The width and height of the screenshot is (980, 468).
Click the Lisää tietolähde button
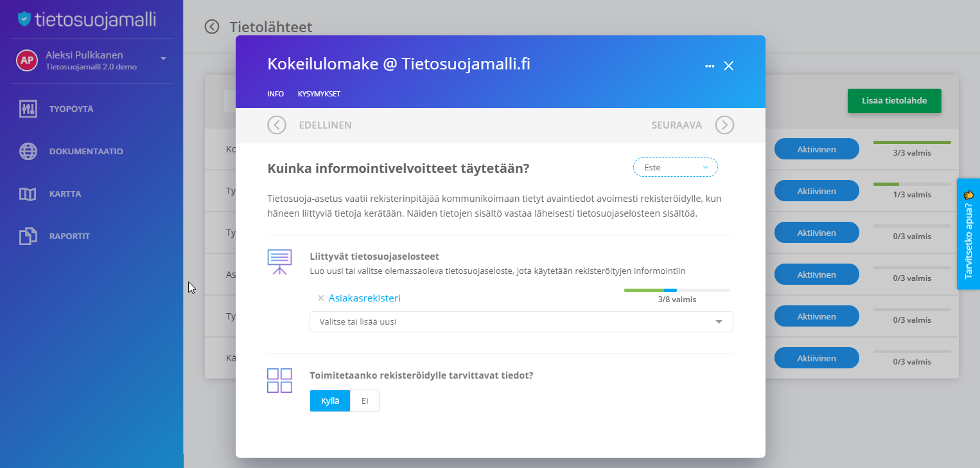[895, 101]
